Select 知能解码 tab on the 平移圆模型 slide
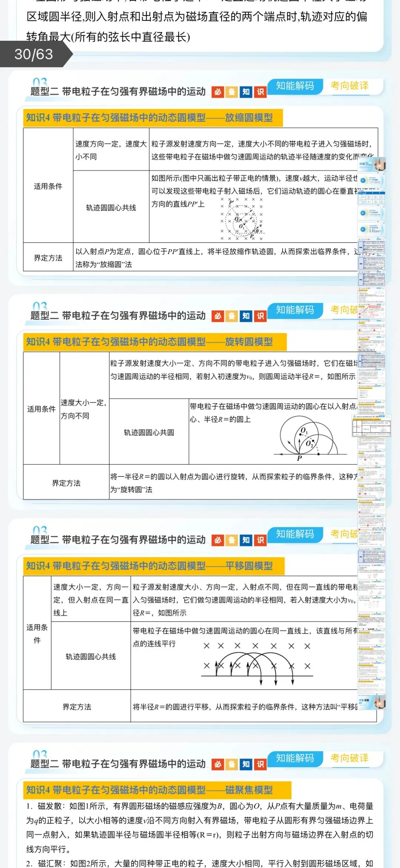400x868 pixels. 295,534
